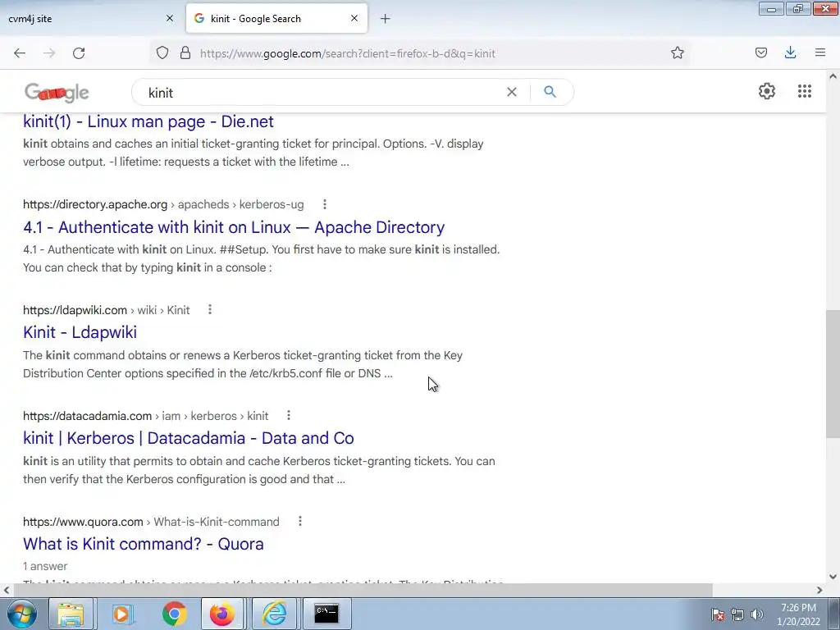The image size is (840, 630).
Task: Click the https://ldapwiki.com breadcrumb URL
Action: point(75,310)
